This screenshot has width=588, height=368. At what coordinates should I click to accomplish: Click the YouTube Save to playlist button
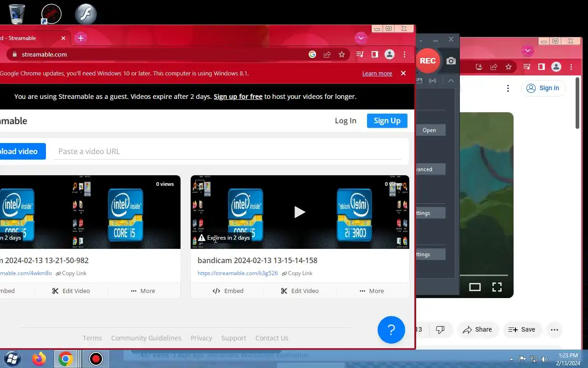click(522, 329)
